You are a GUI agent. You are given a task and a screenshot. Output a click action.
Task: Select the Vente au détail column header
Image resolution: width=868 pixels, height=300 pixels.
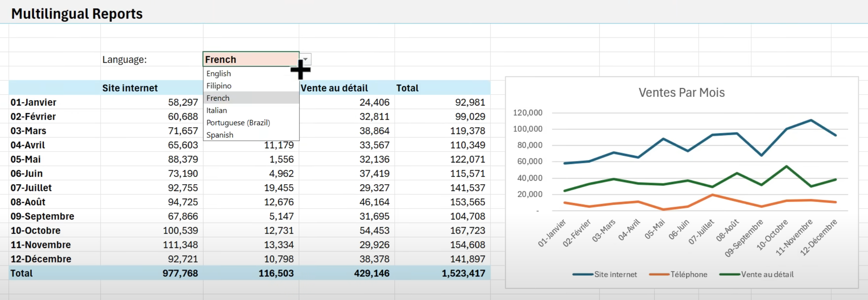pyautogui.click(x=334, y=88)
